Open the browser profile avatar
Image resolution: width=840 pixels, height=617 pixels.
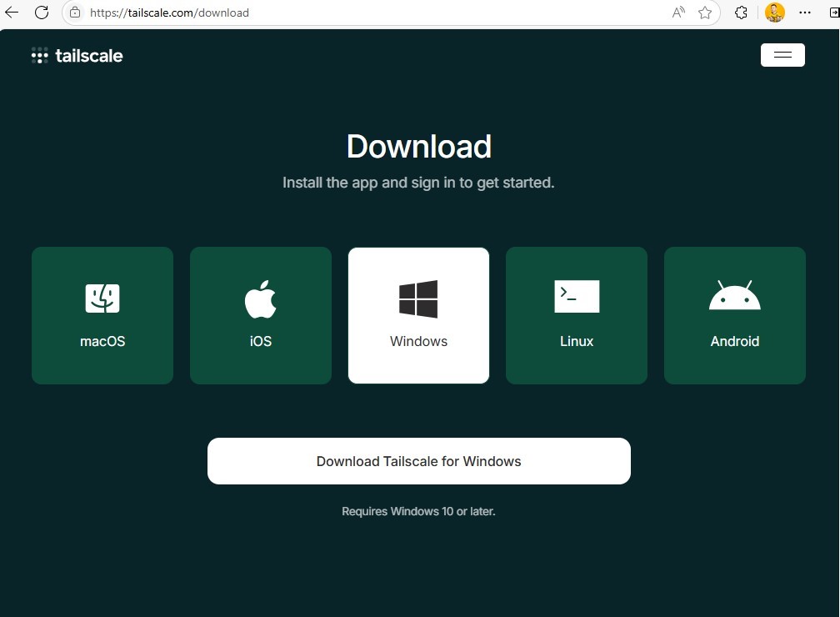(x=775, y=13)
